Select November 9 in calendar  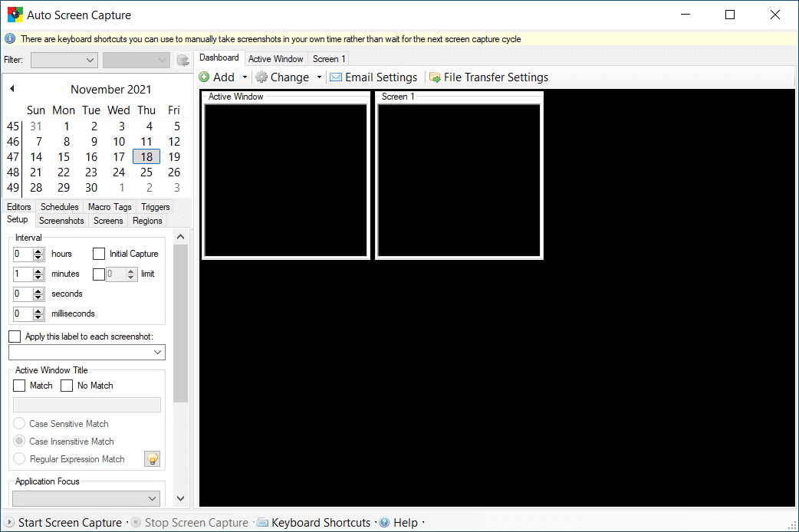click(94, 142)
